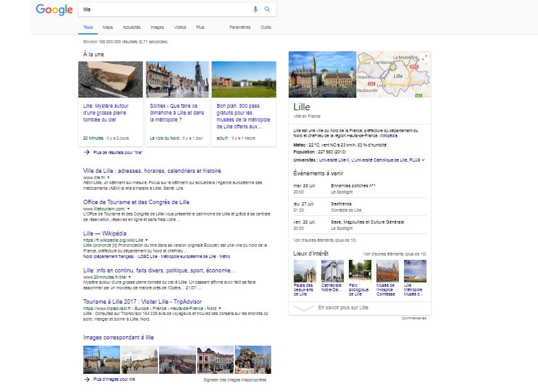Open the Lille — Wikipédia result
Viewport: 538px width, 392px height.
(105, 233)
